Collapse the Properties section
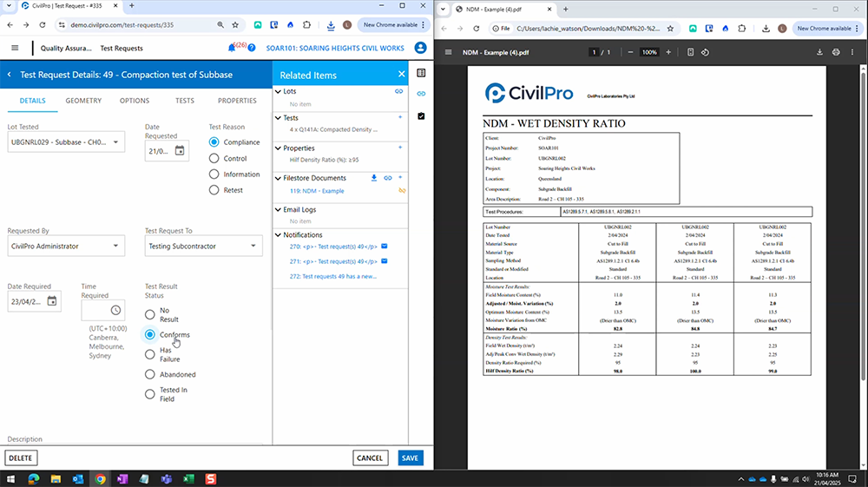Image resolution: width=868 pixels, height=487 pixels. pyautogui.click(x=278, y=148)
